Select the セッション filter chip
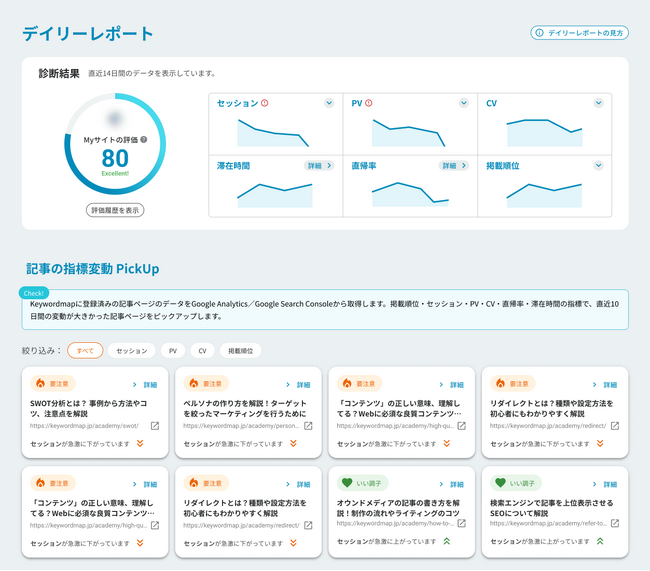The height and width of the screenshot is (571, 650). pos(132,351)
